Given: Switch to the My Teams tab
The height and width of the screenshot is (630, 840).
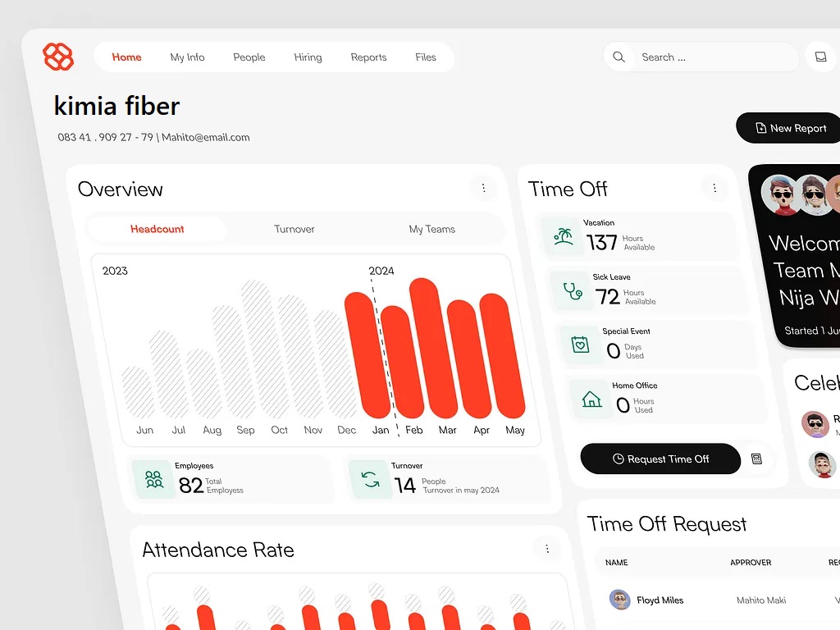Looking at the screenshot, I should [x=432, y=230].
